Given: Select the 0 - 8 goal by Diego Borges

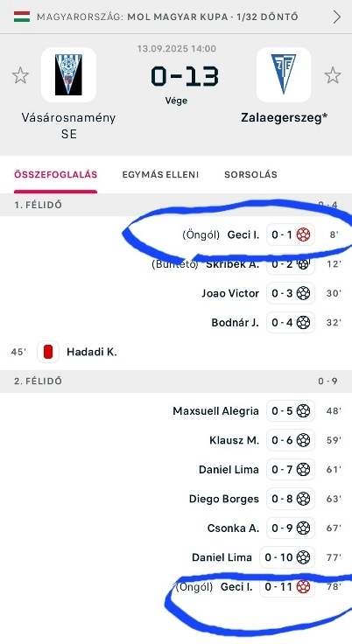Looking at the screenshot, I should pos(291,499).
